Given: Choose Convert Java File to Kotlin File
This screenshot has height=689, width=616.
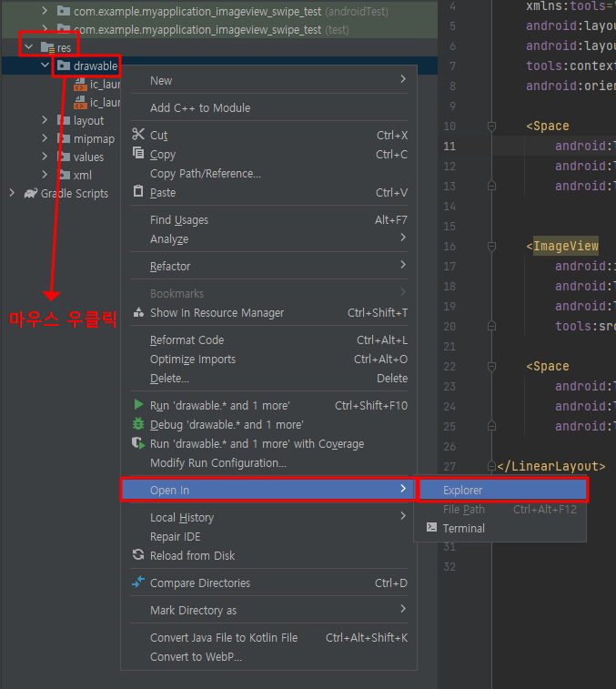Looking at the screenshot, I should coord(269,638).
